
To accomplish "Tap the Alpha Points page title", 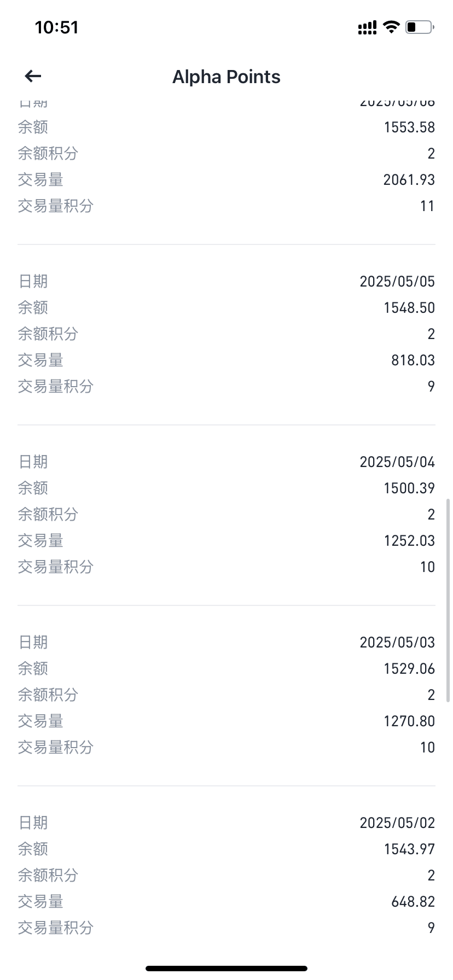I will point(226,77).
